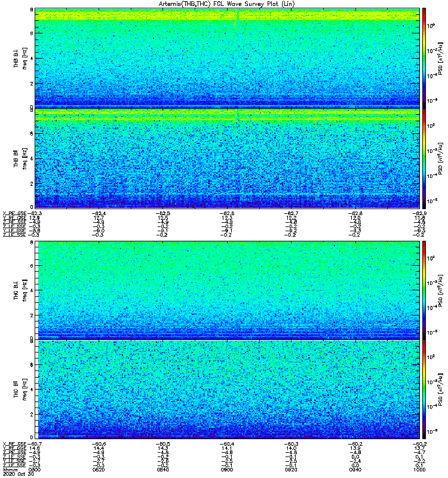Viewport: 448px width, 478px height.
Task: Click the bright 7.5 Hz band in THB B⊥ panel
Action: (x=228, y=16)
